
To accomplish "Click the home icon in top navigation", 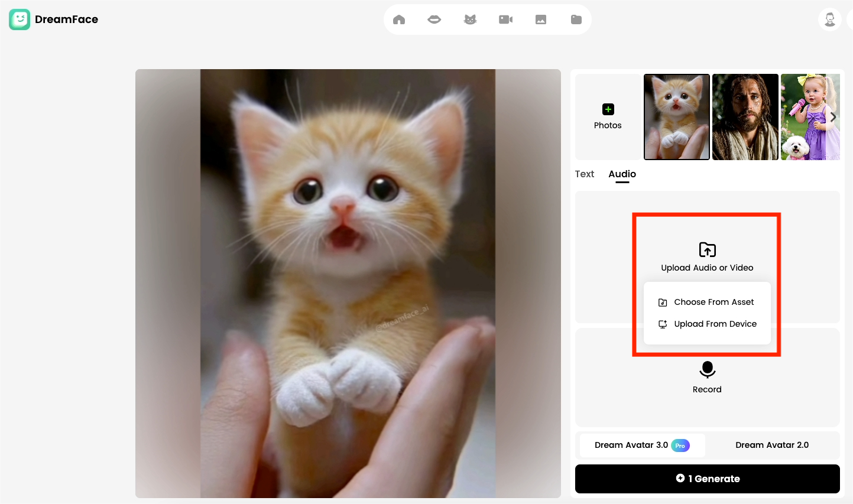I will click(399, 19).
